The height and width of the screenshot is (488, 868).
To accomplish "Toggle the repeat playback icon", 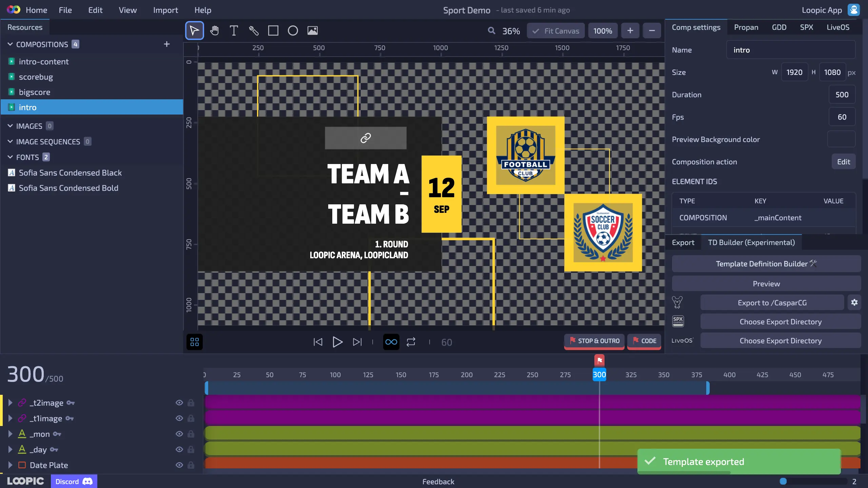I will pyautogui.click(x=411, y=342).
